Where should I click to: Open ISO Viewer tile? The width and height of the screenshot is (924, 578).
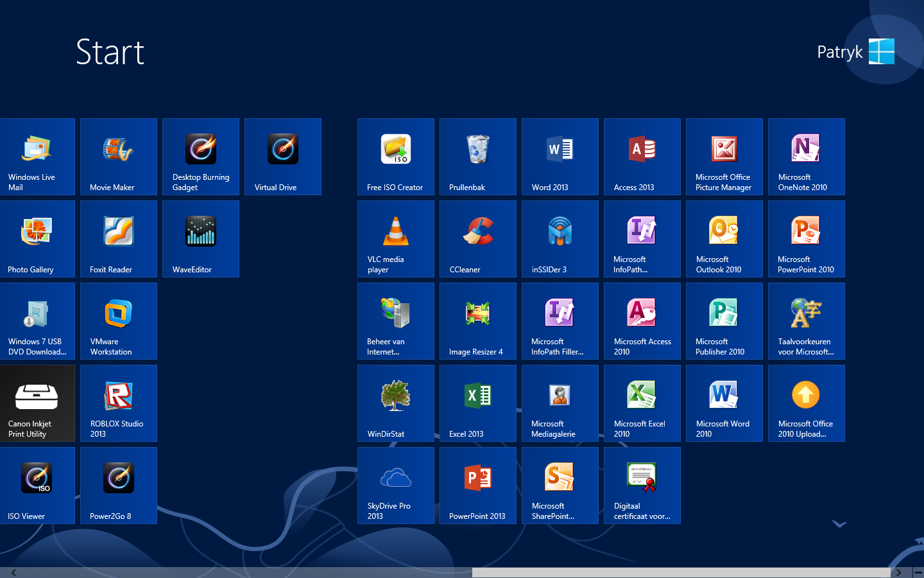37,486
